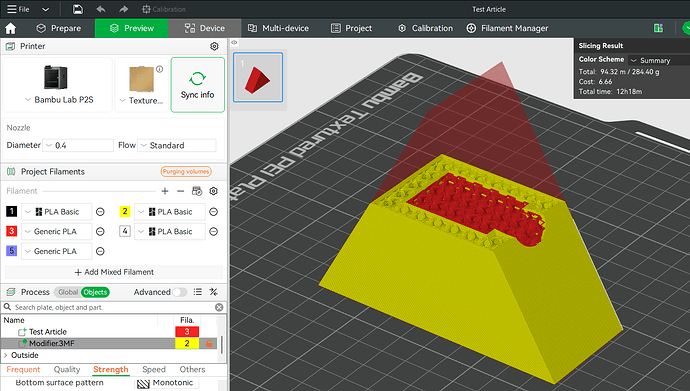Open the compare presets icon
The height and width of the screenshot is (391, 690).
(213, 292)
